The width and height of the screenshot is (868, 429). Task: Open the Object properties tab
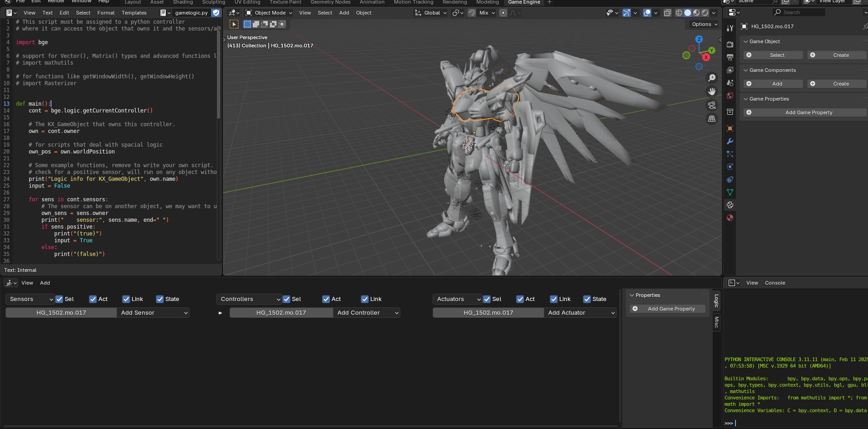click(730, 128)
